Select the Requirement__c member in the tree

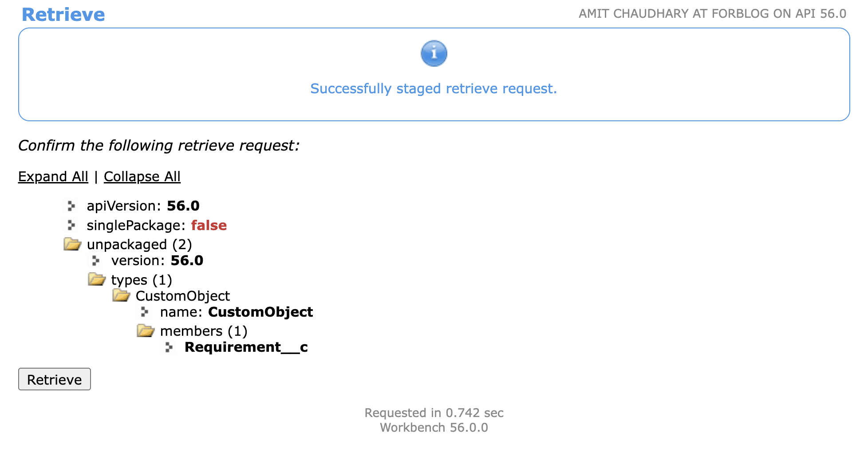246,347
